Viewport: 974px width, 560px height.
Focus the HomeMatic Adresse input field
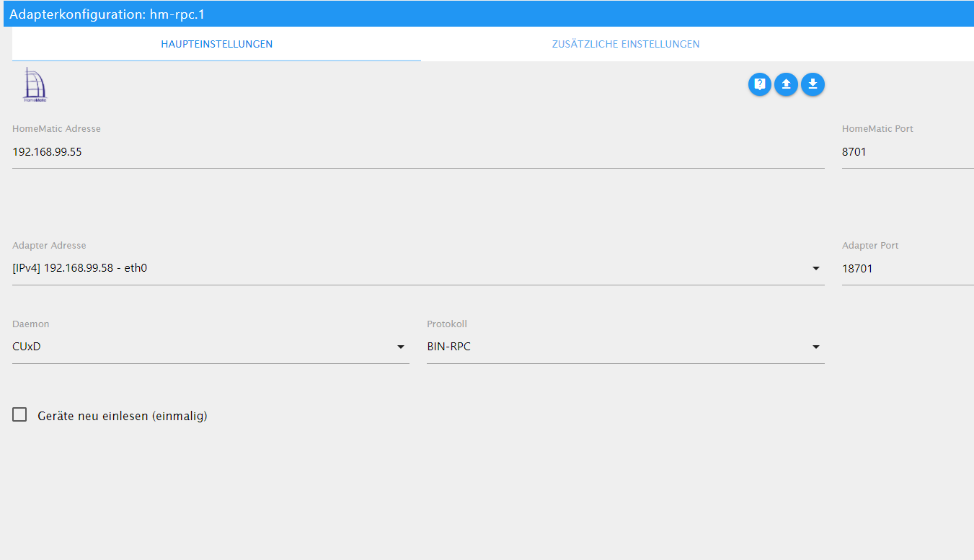(x=418, y=152)
